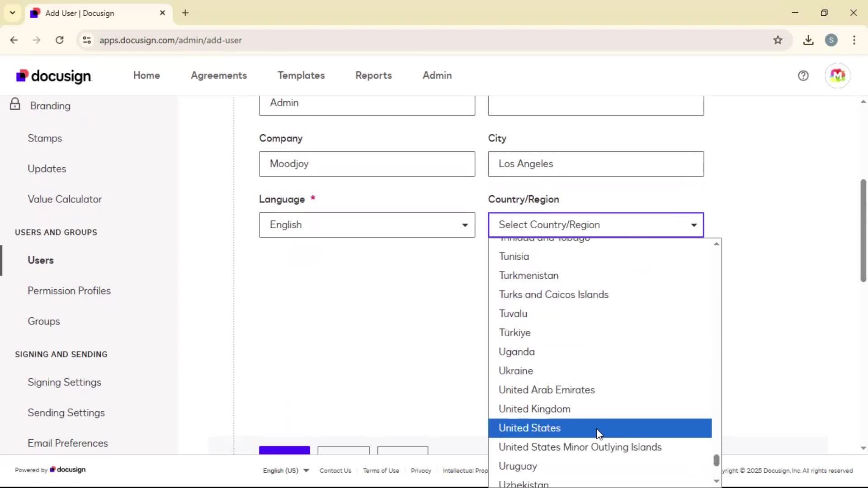The width and height of the screenshot is (868, 488).
Task: Click the Docusign logo
Action: tap(53, 76)
